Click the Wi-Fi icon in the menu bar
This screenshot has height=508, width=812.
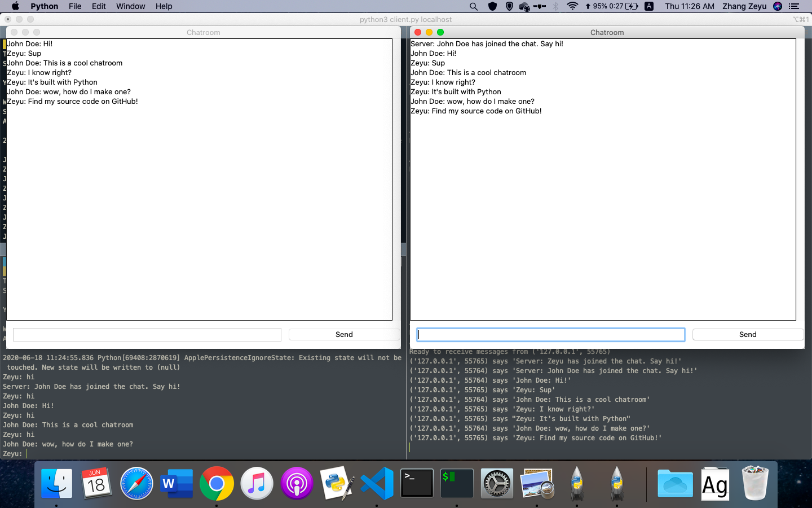[x=572, y=6]
